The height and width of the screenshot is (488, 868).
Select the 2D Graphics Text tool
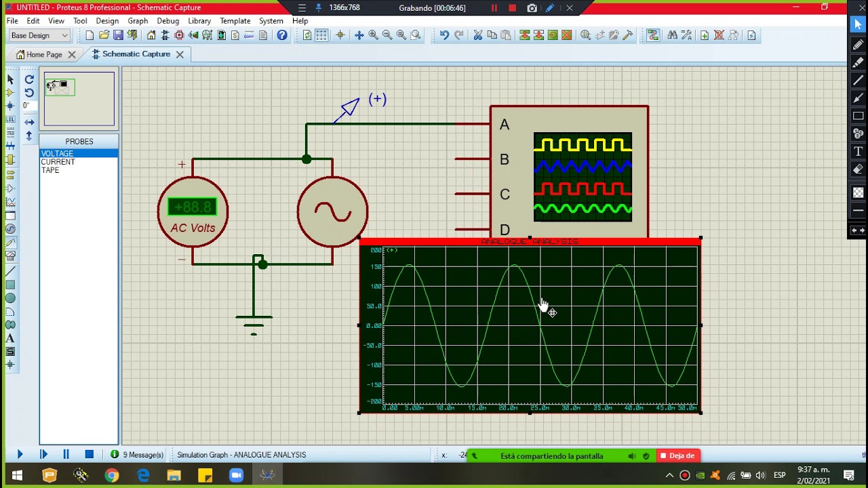click(10, 338)
